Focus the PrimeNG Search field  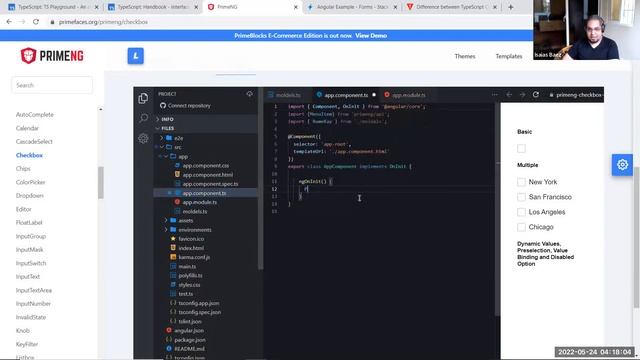pyautogui.click(x=52, y=85)
